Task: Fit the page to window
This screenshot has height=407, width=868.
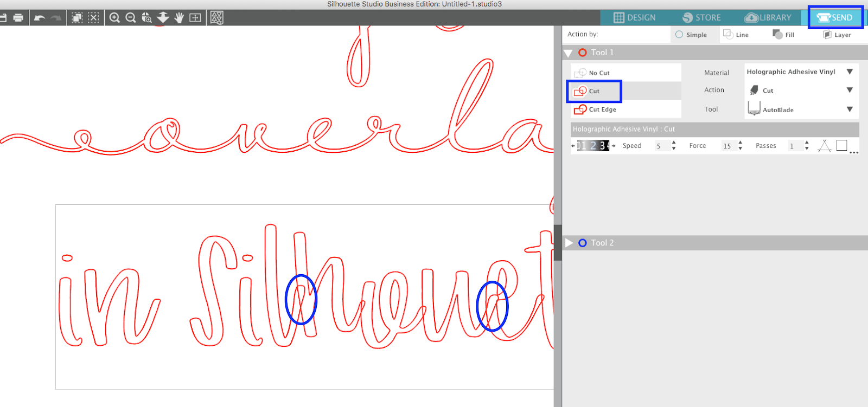Action: (195, 17)
